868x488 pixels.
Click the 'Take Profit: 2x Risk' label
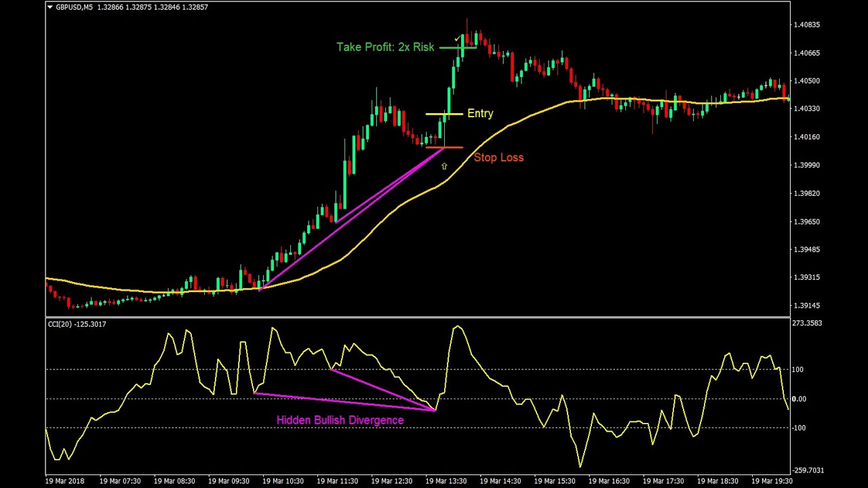pyautogui.click(x=385, y=47)
